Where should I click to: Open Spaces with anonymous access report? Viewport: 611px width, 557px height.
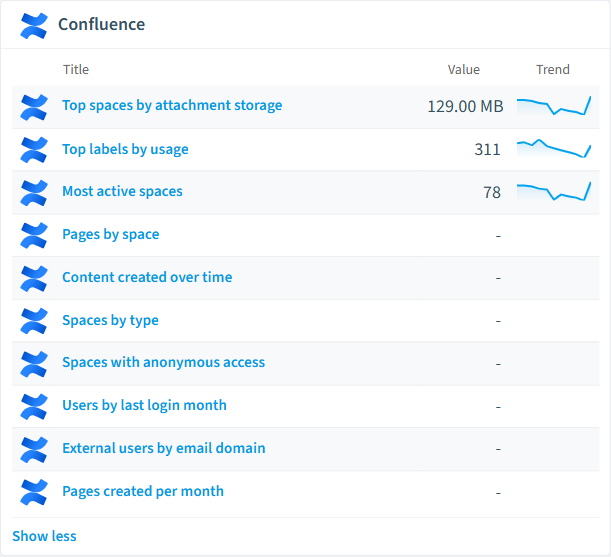(164, 362)
